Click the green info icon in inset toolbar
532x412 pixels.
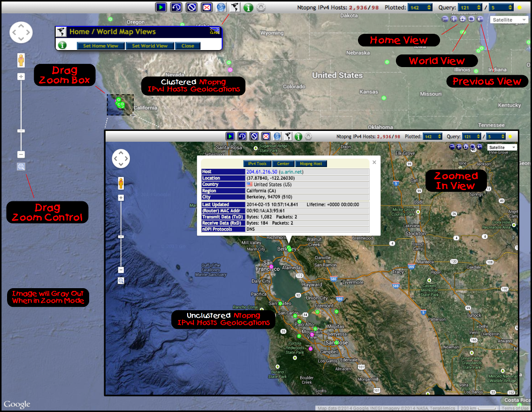[298, 137]
